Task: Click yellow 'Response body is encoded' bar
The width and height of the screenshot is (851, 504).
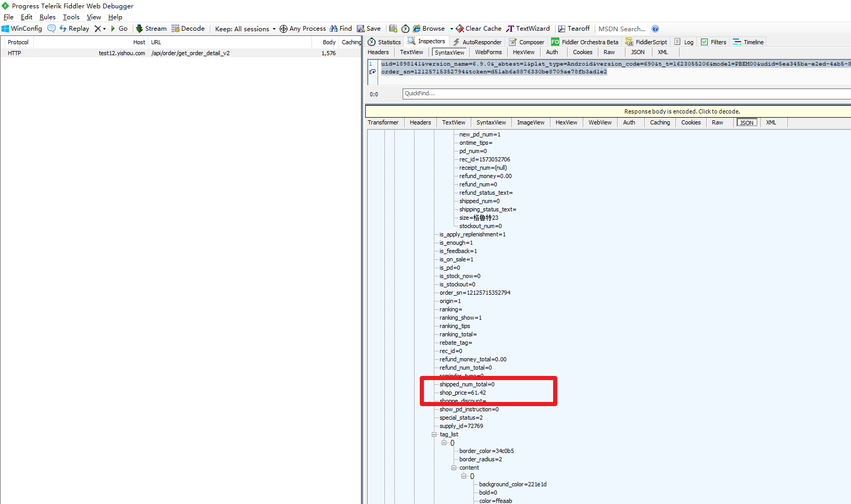Action: pos(608,111)
